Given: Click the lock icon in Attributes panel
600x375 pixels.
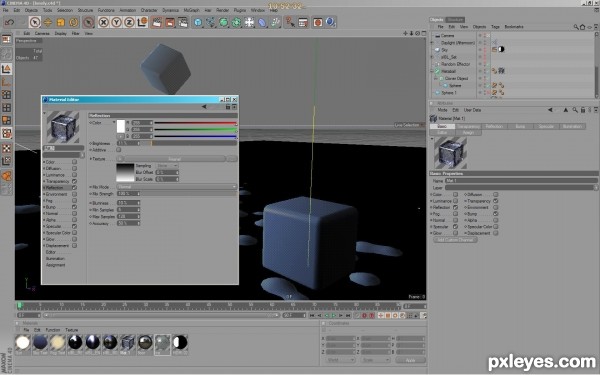Looking at the screenshot, I should (583, 110).
